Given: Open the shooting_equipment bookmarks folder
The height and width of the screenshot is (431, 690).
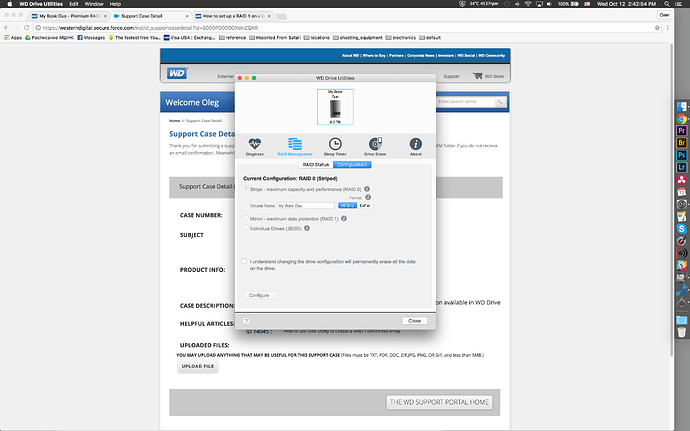Looking at the screenshot, I should pos(358,38).
